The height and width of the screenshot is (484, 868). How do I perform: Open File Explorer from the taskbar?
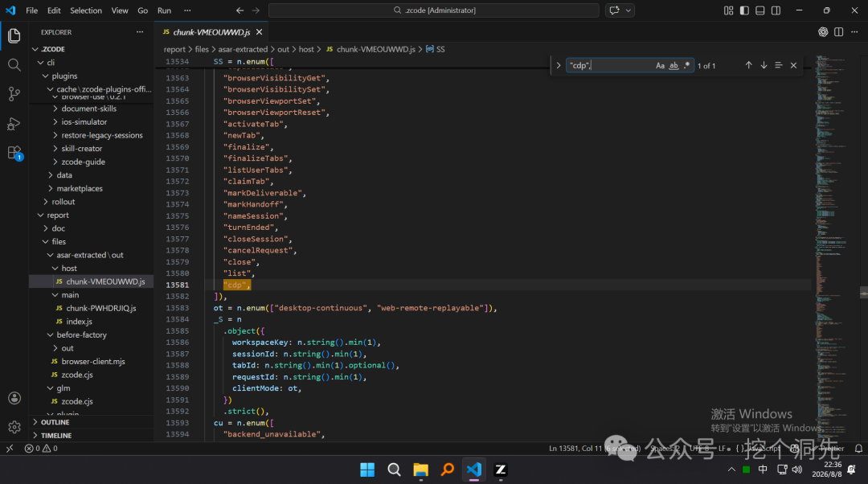click(x=420, y=470)
